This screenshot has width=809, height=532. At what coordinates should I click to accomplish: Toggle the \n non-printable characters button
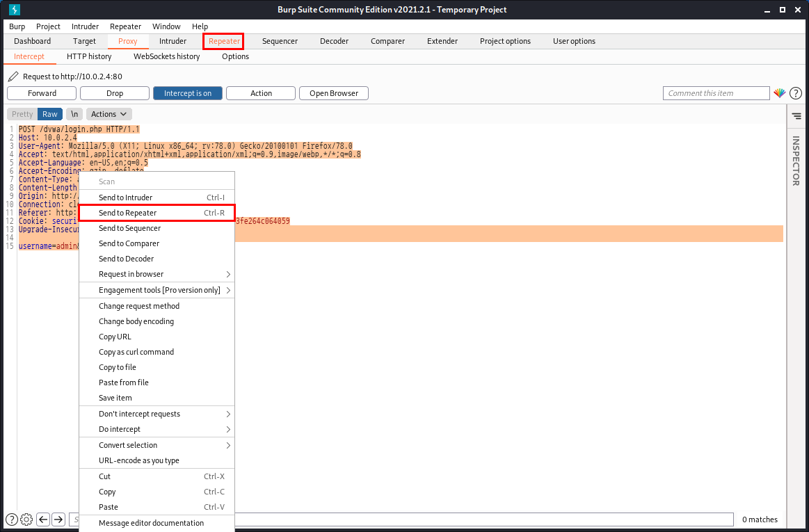(74, 114)
